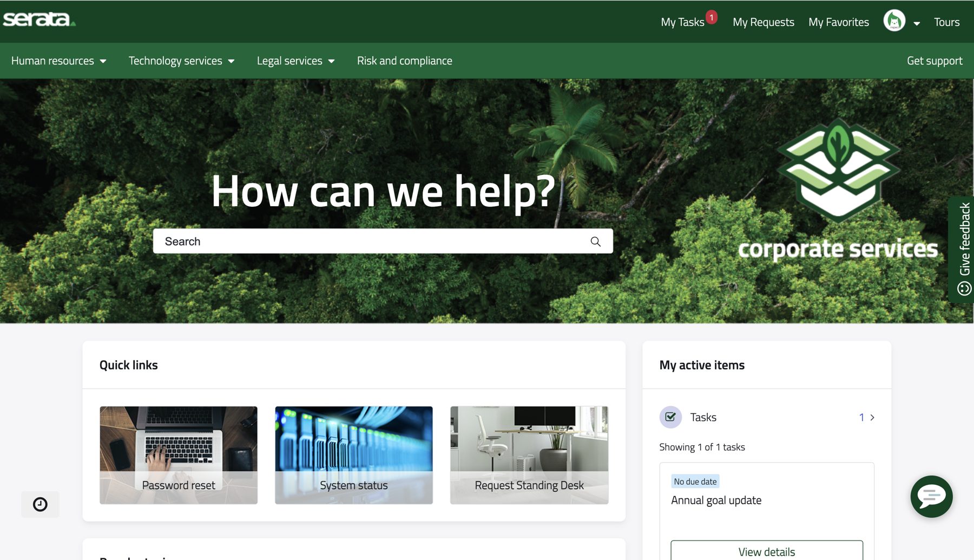The image size is (974, 560).
Task: Click the search magnifier icon
Action: point(595,241)
